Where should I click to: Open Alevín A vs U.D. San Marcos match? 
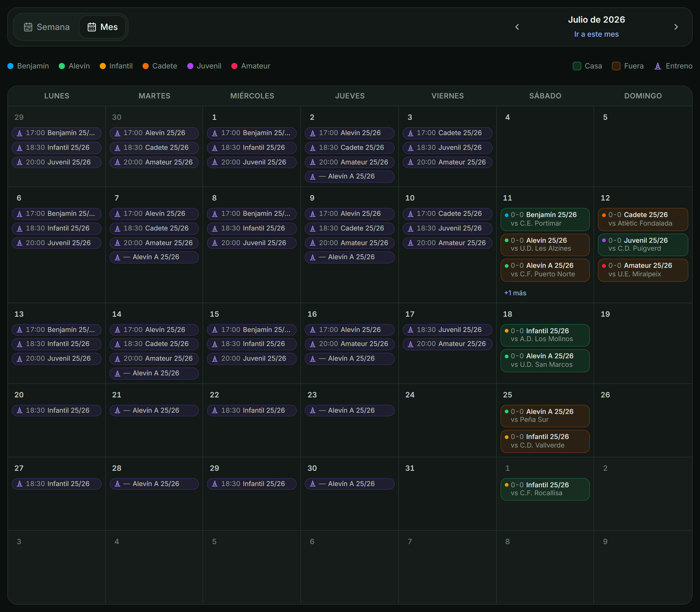(545, 360)
